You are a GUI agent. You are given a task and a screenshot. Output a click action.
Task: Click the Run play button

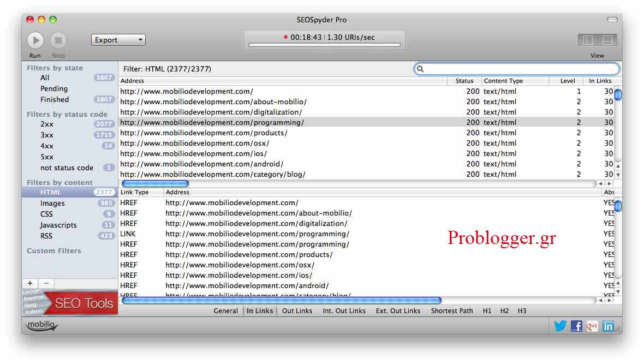click(x=35, y=40)
